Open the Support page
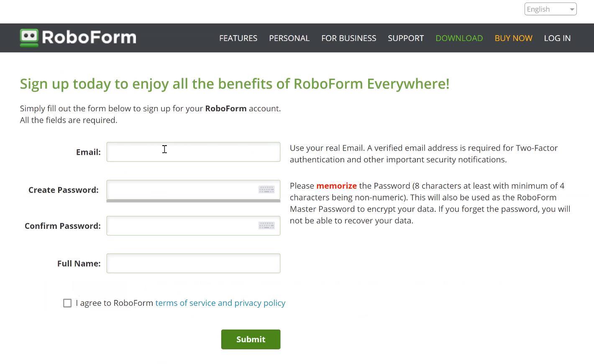This screenshot has height=364, width=594. (405, 38)
